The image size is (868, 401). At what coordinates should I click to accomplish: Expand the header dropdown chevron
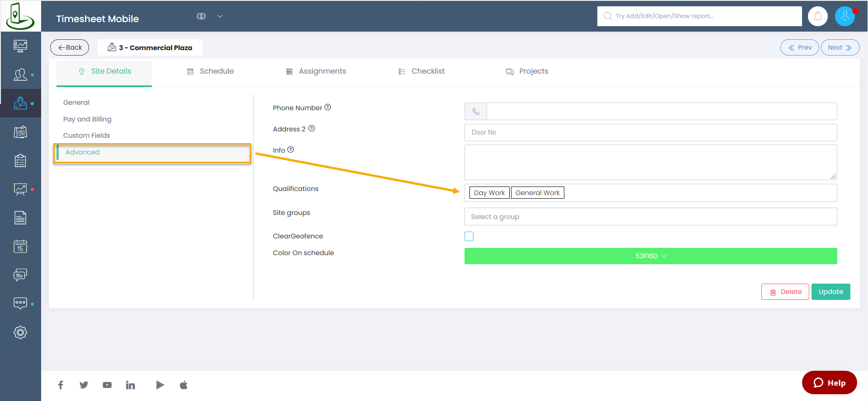click(220, 16)
